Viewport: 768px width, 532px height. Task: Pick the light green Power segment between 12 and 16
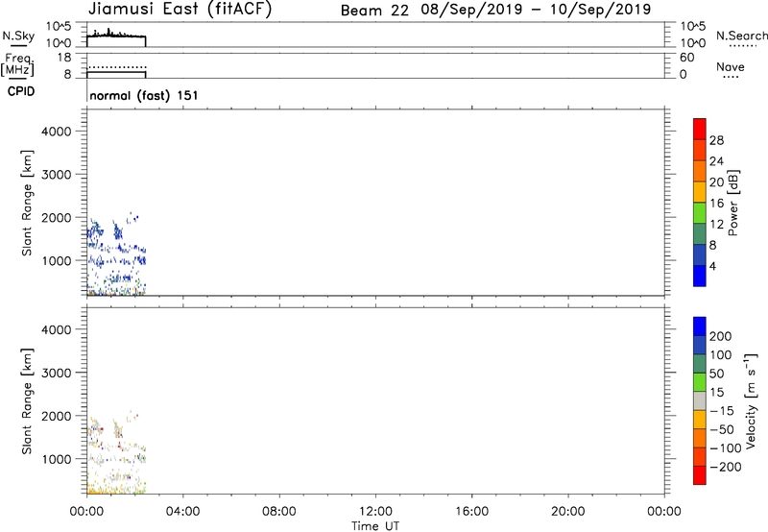tap(700, 212)
